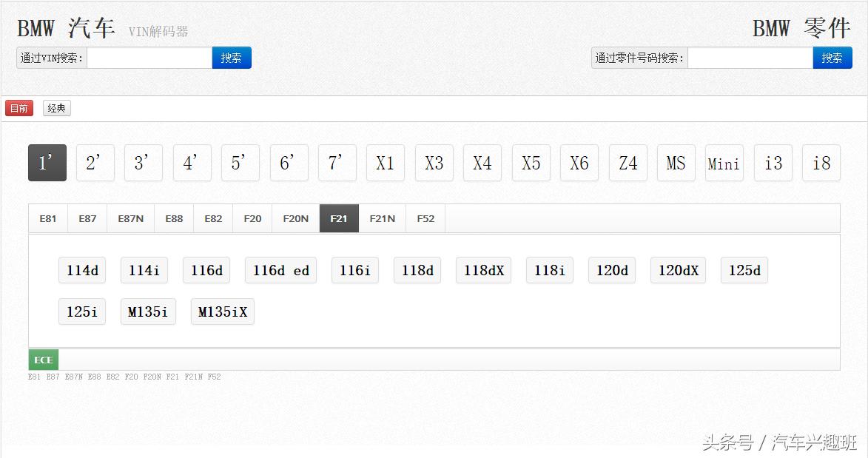Click the footer E82 link
The image size is (868, 458).
(113, 377)
